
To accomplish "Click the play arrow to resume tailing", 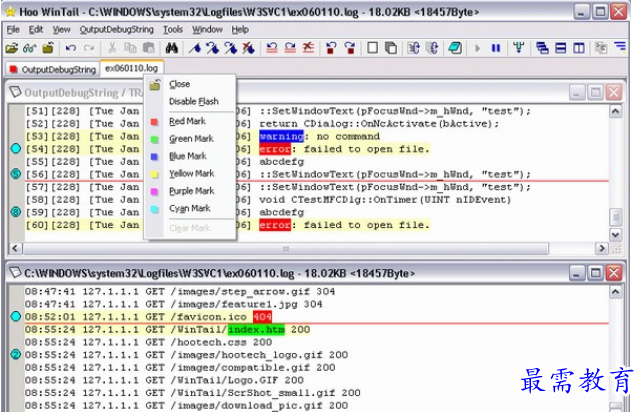I will pyautogui.click(x=477, y=48).
